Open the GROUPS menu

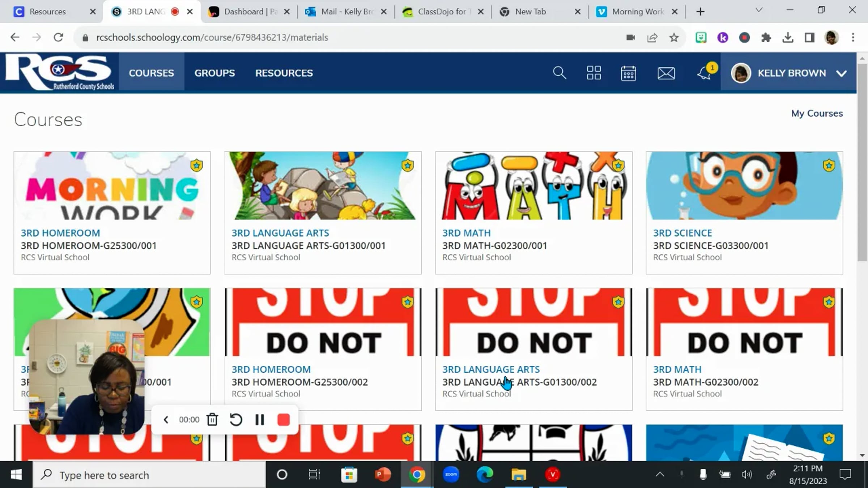(x=214, y=73)
